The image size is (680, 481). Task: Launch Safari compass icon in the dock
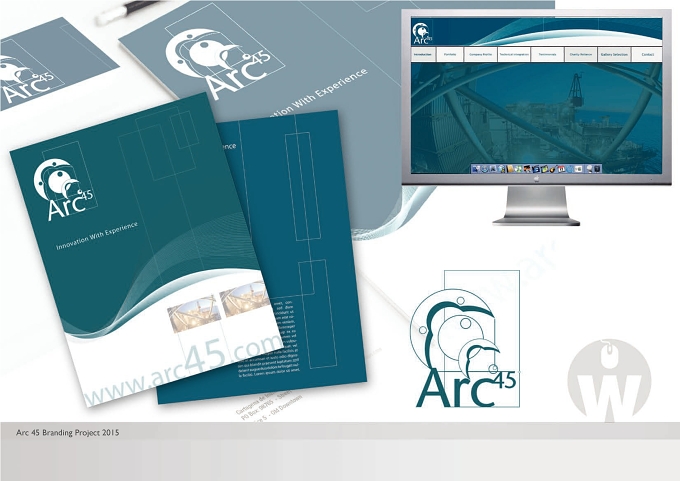click(485, 169)
